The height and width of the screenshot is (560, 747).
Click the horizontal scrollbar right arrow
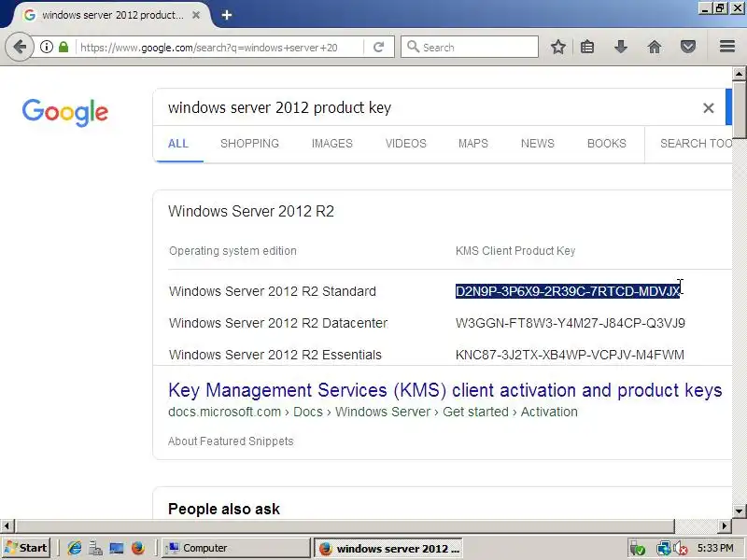[x=725, y=525]
